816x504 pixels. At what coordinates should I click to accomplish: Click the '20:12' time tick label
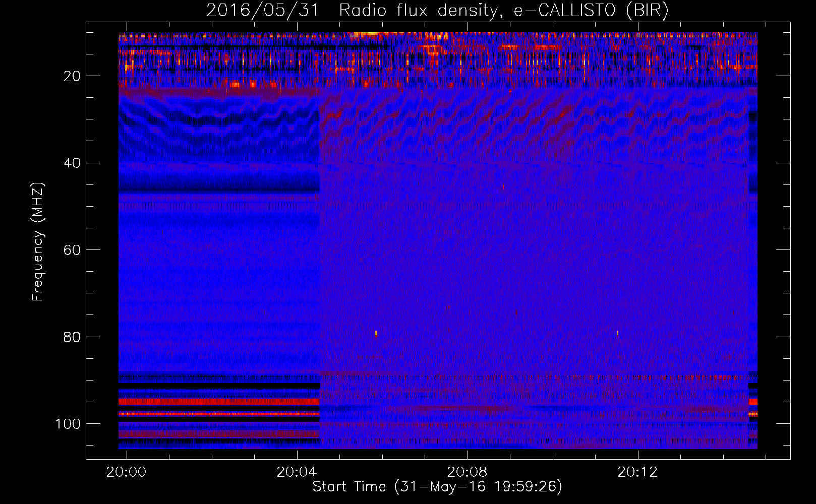[637, 472]
